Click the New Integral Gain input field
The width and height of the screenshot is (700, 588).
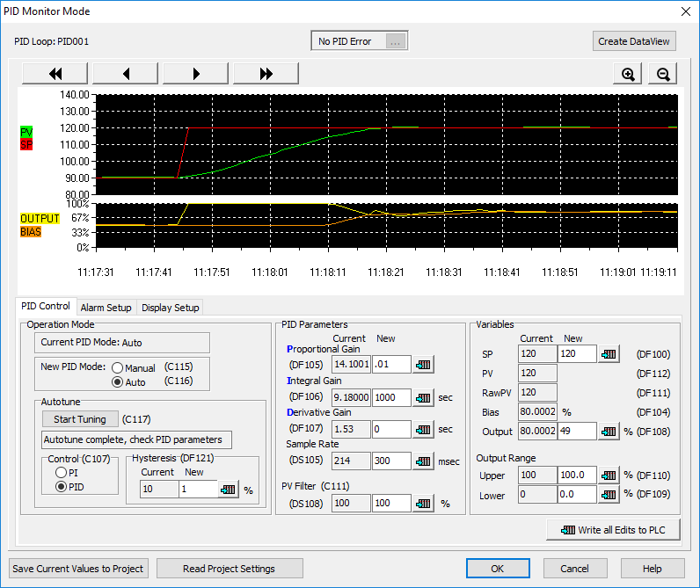coord(391,397)
